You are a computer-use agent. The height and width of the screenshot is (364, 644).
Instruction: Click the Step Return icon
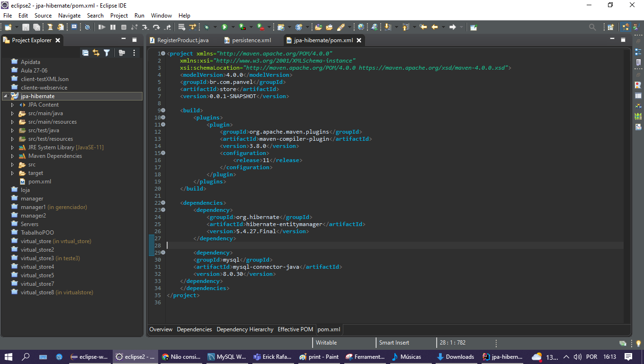(167, 27)
